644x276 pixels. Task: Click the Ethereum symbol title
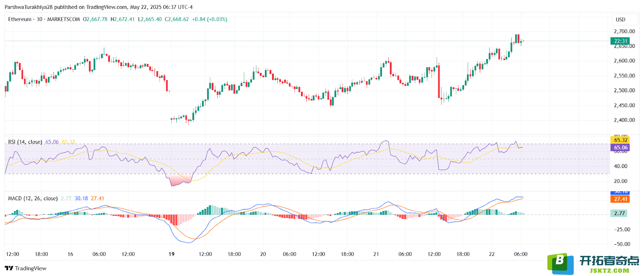(20, 19)
